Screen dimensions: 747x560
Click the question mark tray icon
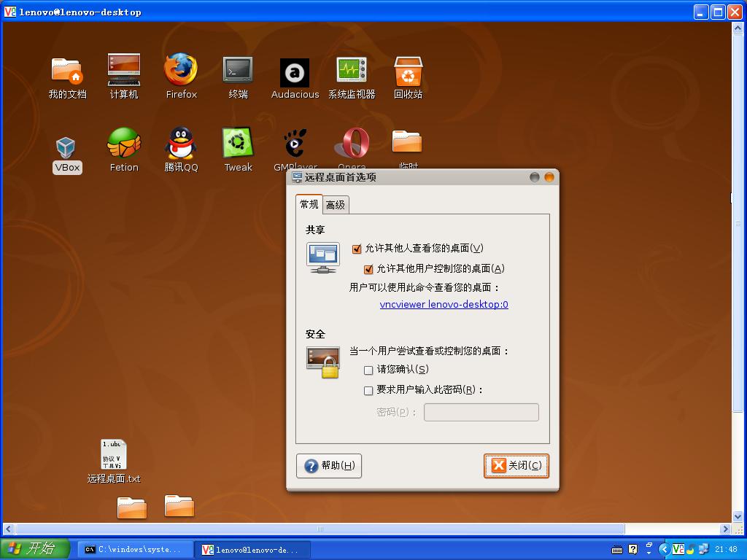tap(632, 550)
